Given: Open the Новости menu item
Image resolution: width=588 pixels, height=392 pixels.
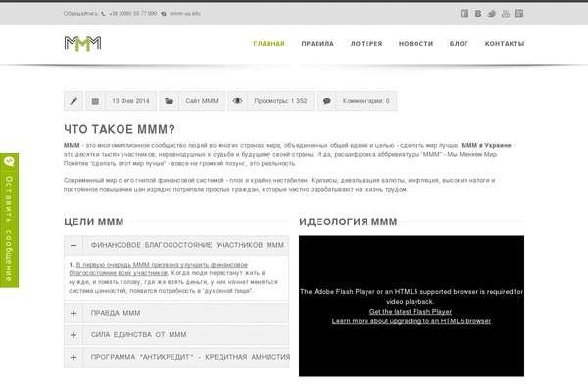Looking at the screenshot, I should click(416, 44).
